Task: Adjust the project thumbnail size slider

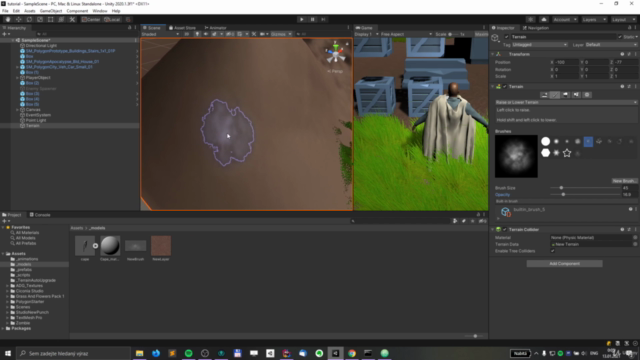Action: [474, 336]
